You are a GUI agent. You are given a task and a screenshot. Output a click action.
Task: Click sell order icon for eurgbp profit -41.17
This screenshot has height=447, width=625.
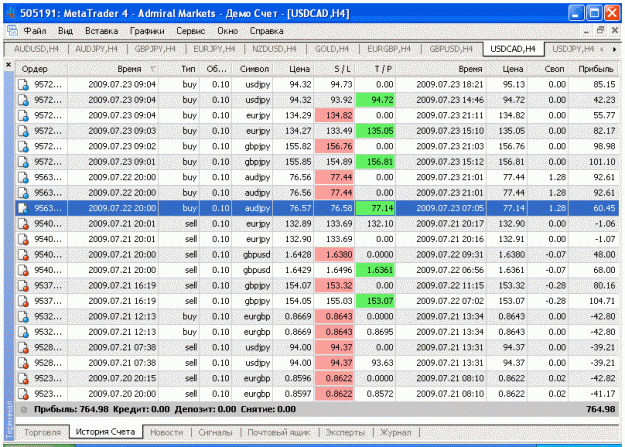24,394
